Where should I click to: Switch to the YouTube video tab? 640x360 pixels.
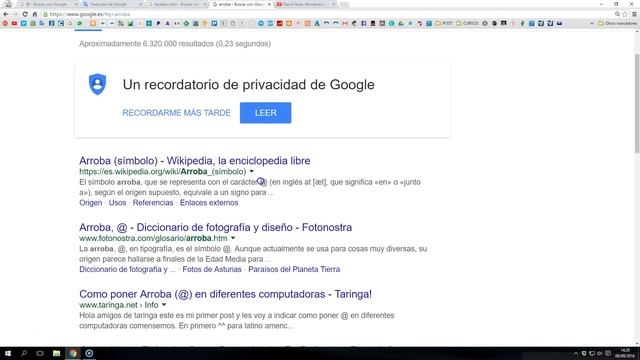click(306, 4)
